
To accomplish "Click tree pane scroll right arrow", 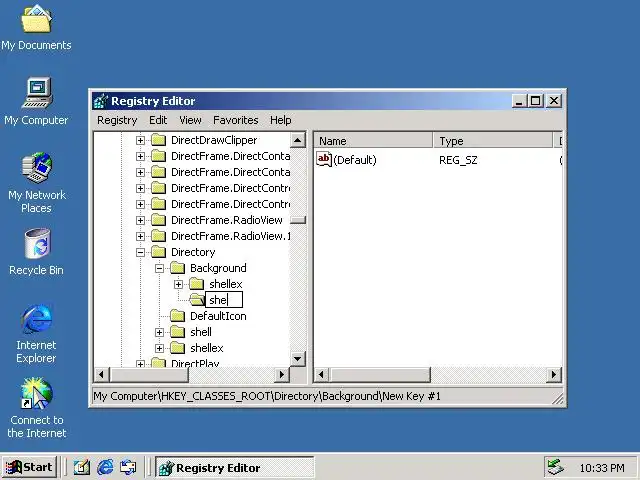I will click(281, 374).
